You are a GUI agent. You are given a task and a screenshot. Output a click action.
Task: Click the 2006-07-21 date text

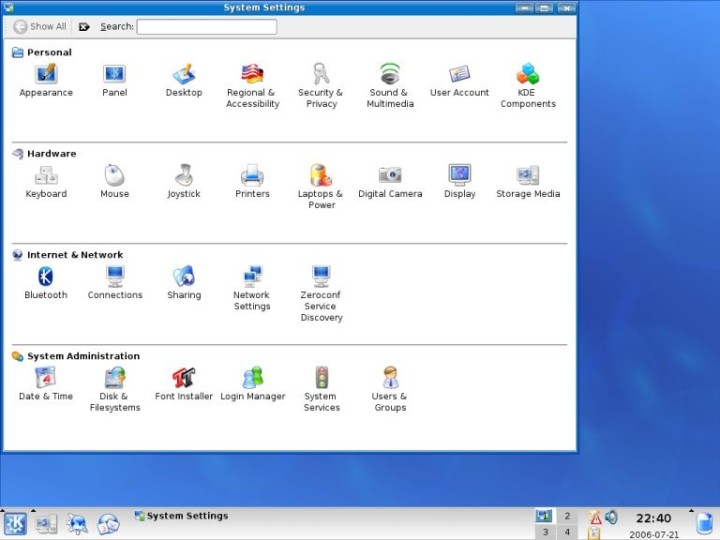click(x=653, y=534)
